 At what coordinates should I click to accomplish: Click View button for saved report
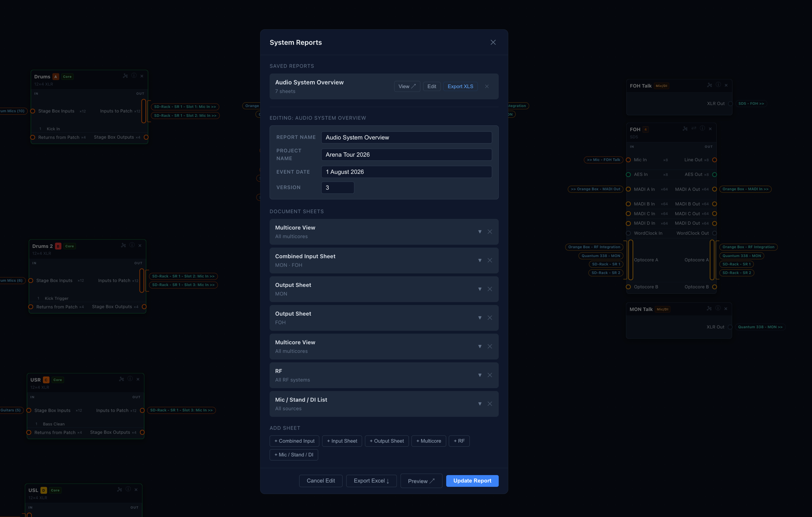pyautogui.click(x=407, y=86)
